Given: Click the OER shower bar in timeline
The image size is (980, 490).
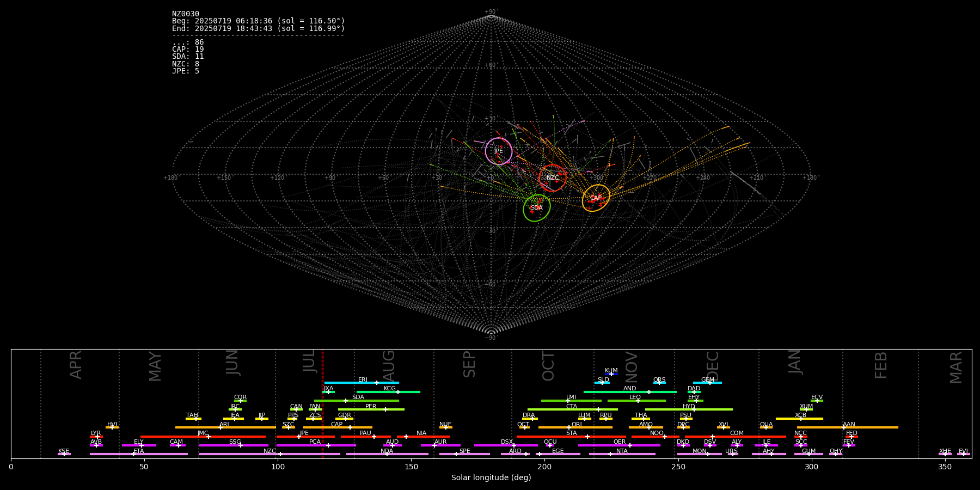Looking at the screenshot, I should coord(619,445).
